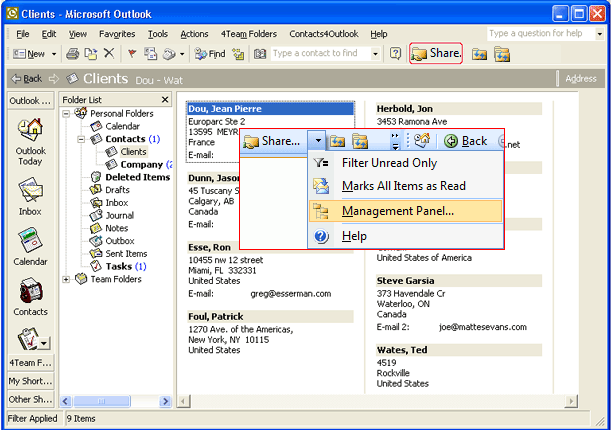Click Type a question for help box
611x430 pixels.
click(541, 34)
